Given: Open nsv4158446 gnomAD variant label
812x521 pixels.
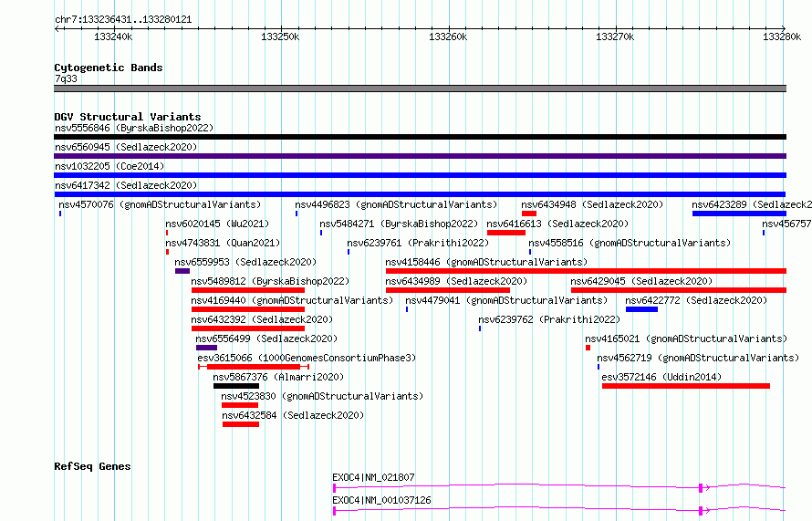Looking at the screenshot, I should coord(487,262).
